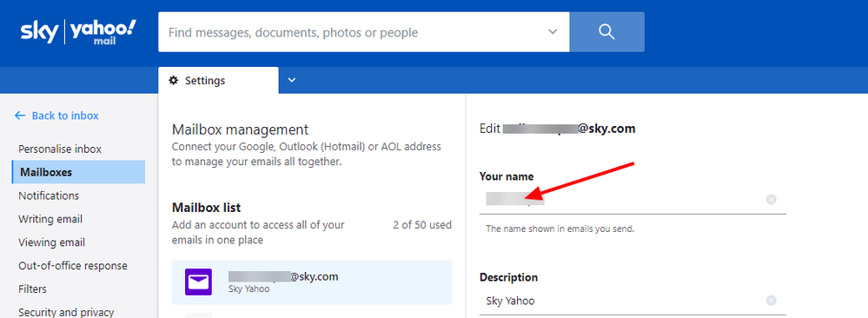
Task: Open Notifications settings
Action: click(49, 195)
